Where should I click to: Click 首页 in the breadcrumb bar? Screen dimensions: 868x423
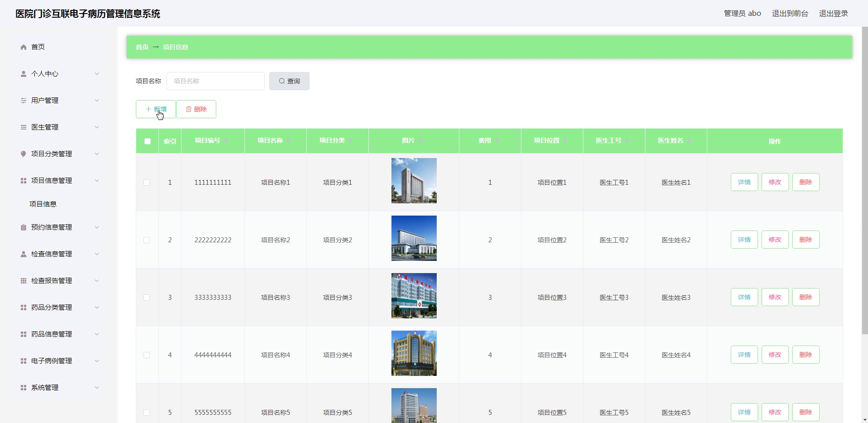(142, 47)
